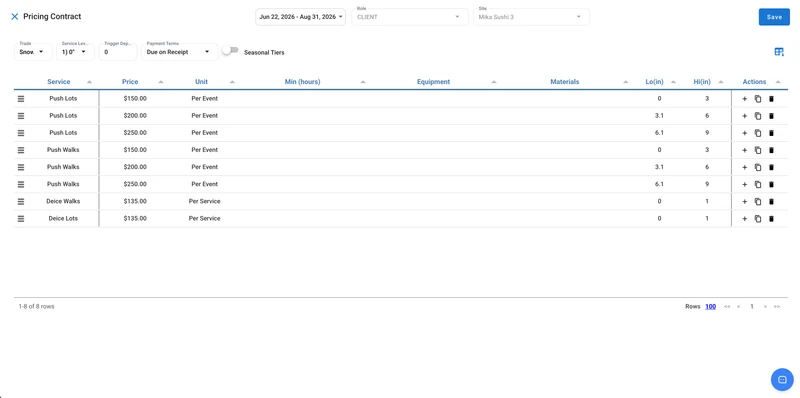Viewport: 800px width, 398px height.
Task: Sort by the Price column arrow
Action: (161, 82)
